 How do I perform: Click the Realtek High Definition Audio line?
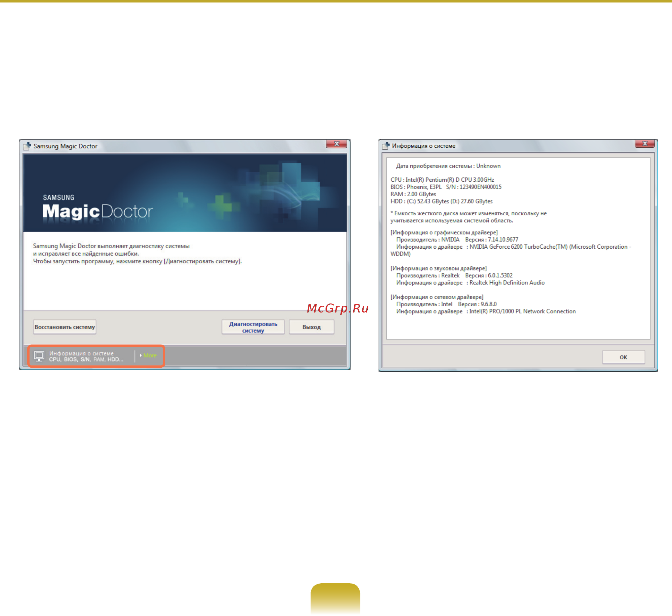click(x=470, y=283)
